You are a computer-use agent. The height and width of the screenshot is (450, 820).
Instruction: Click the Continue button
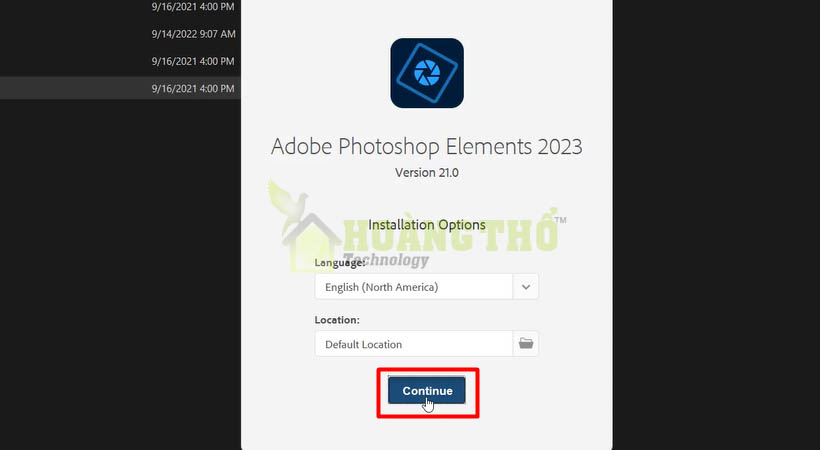[x=427, y=391]
